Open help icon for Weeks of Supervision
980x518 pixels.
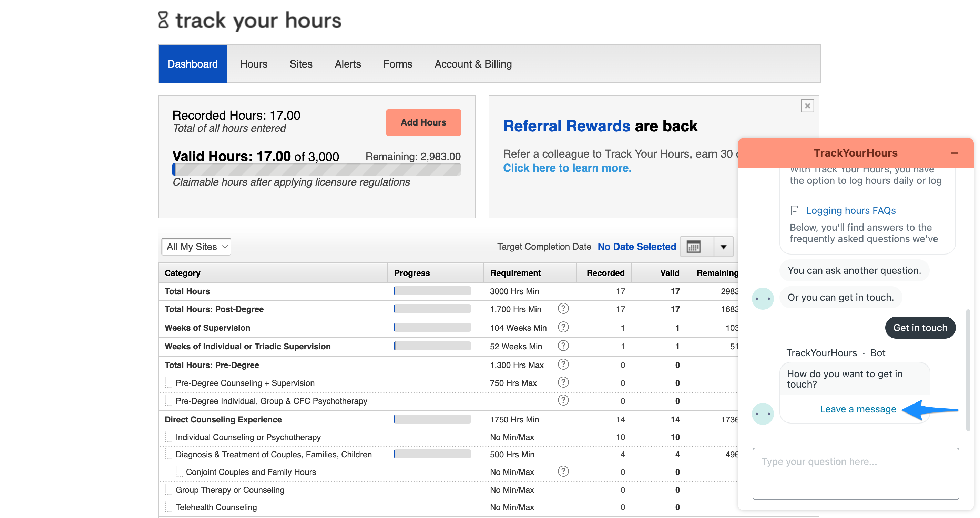coord(563,327)
